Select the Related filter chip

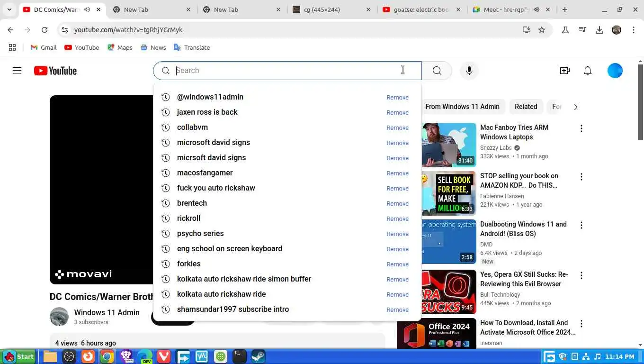pos(526,107)
